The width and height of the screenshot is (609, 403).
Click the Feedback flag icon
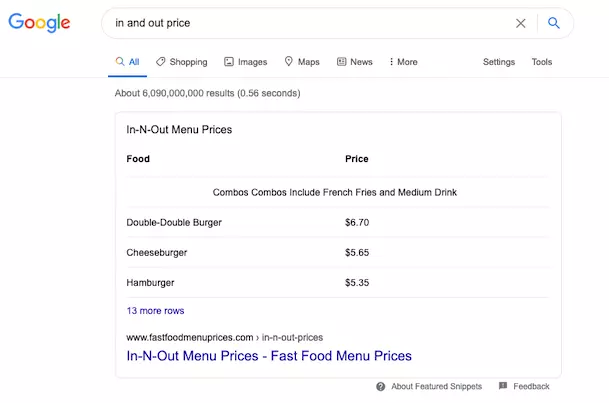click(503, 386)
